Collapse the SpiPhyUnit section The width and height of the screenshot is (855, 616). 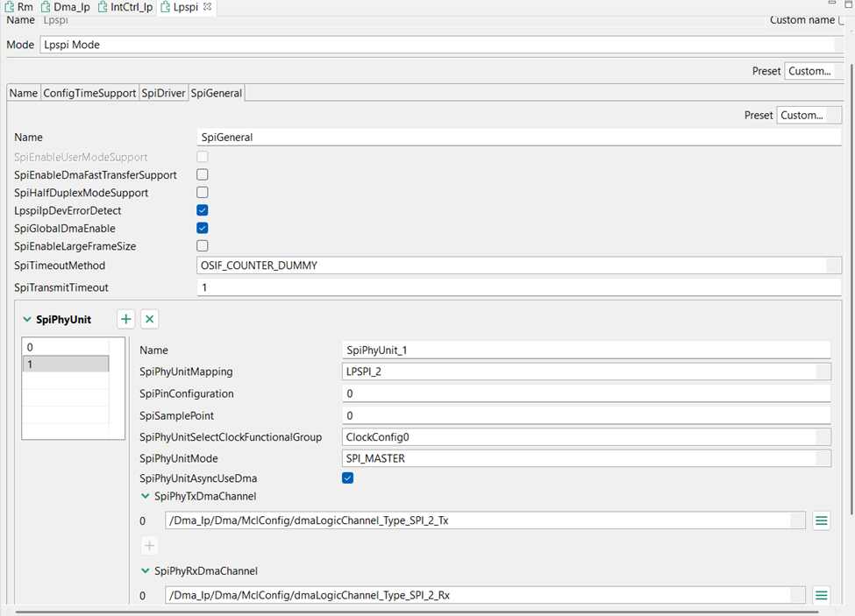click(26, 320)
